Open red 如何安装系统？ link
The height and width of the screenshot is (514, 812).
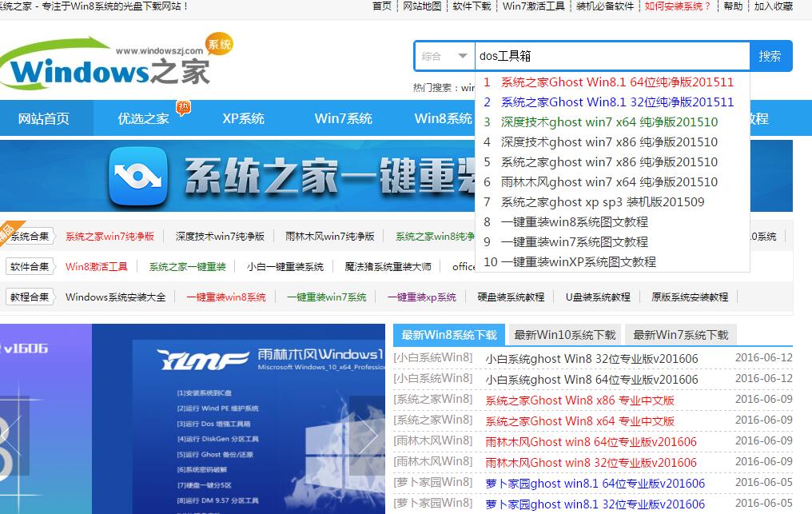click(678, 6)
